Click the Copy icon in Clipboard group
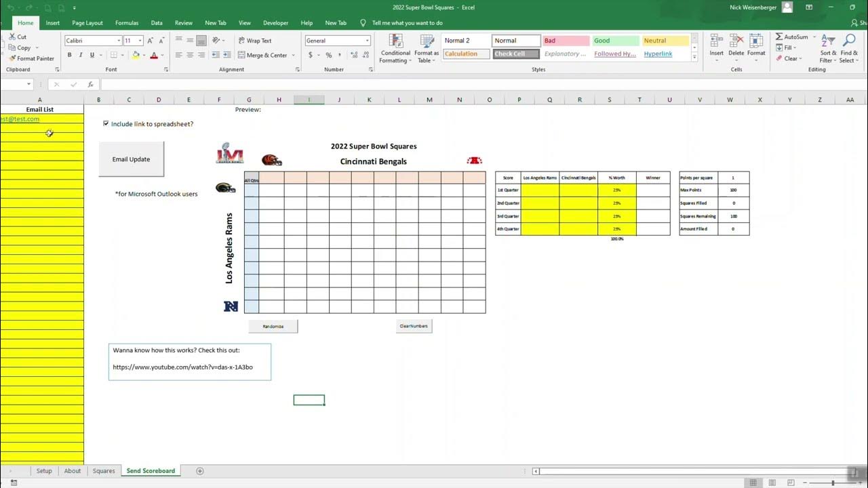The image size is (868, 488). pos(12,47)
